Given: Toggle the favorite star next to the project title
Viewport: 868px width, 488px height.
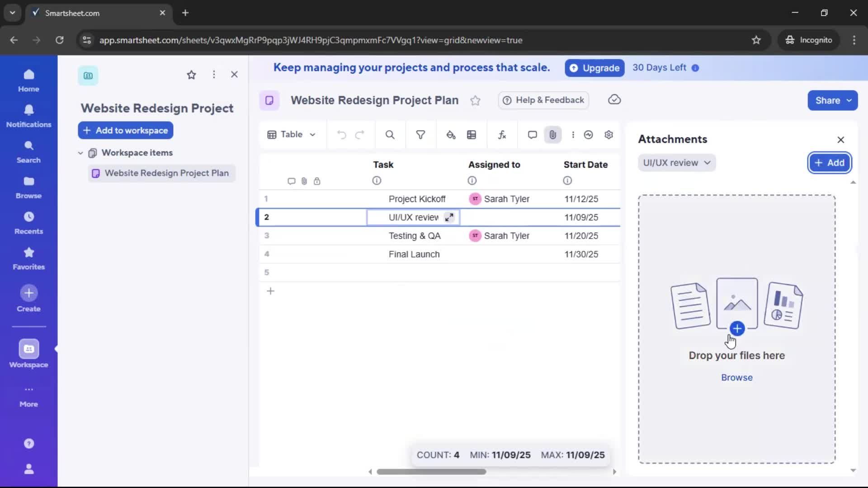Looking at the screenshot, I should 476,100.
